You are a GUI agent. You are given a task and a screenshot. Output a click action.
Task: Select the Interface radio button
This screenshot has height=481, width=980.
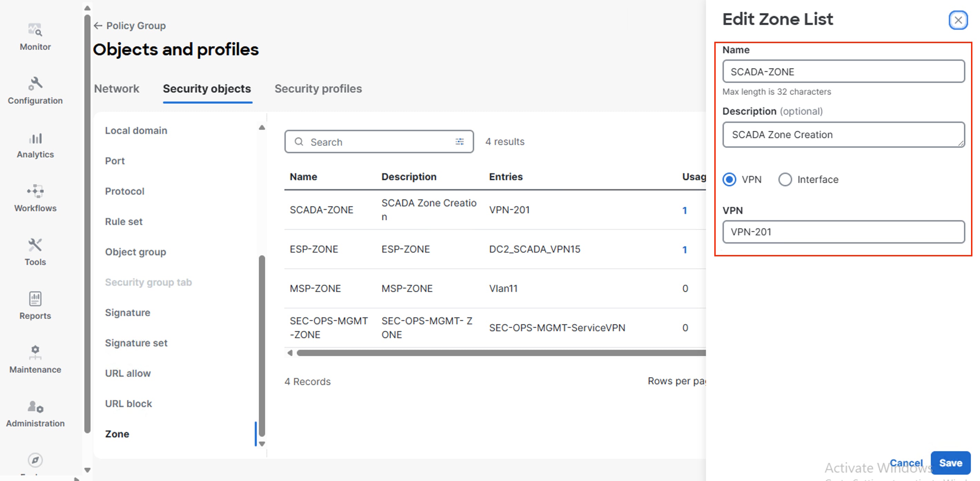click(x=785, y=179)
